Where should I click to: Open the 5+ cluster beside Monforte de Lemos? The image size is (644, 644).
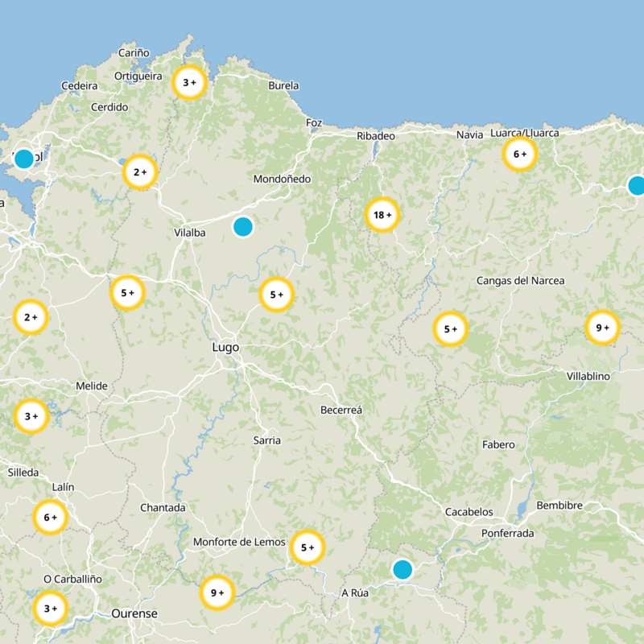point(308,547)
